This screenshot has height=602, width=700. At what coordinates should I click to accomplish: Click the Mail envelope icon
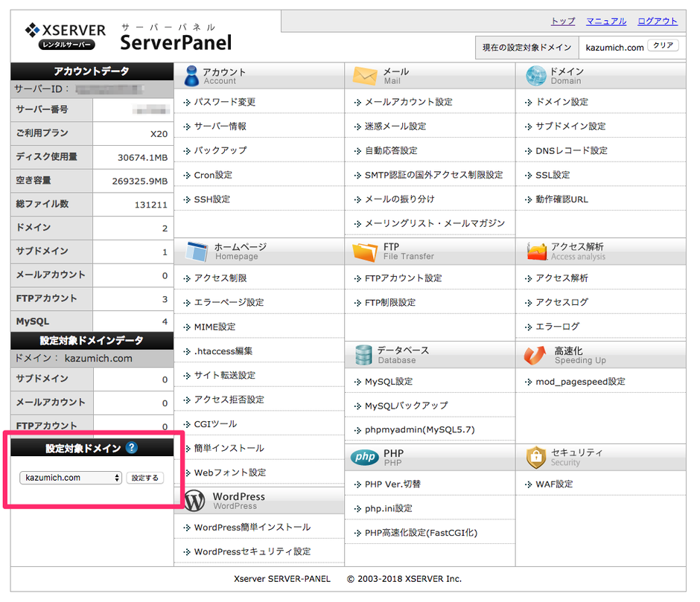point(365,75)
